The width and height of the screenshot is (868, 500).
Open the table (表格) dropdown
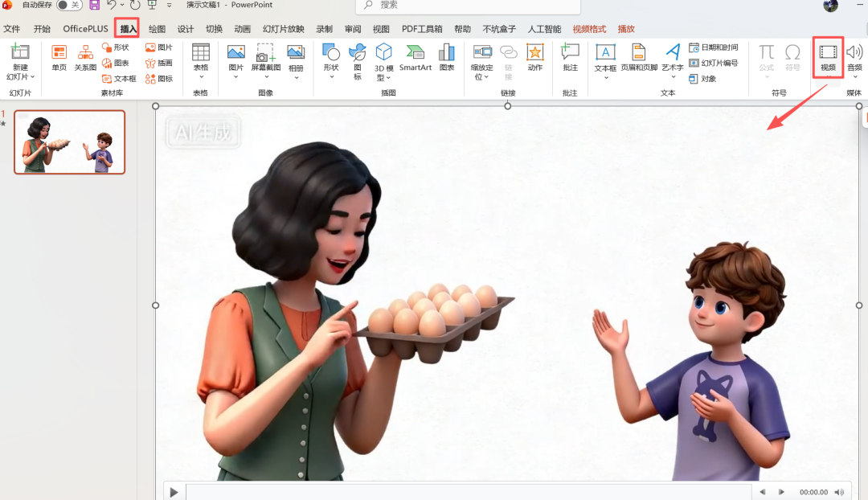(201, 77)
